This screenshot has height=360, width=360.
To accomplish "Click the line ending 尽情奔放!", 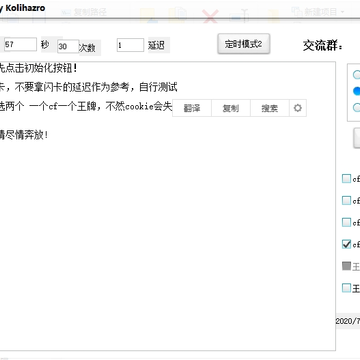I will [24, 135].
